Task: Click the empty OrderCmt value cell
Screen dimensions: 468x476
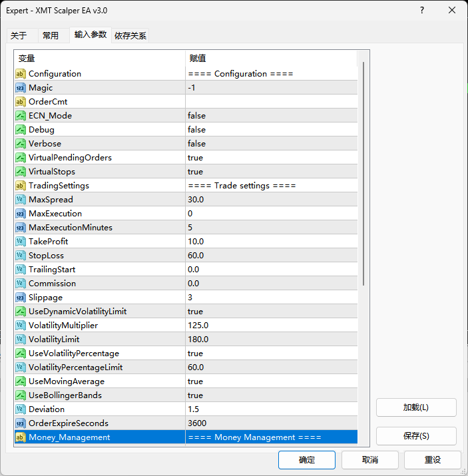Action: coord(272,102)
